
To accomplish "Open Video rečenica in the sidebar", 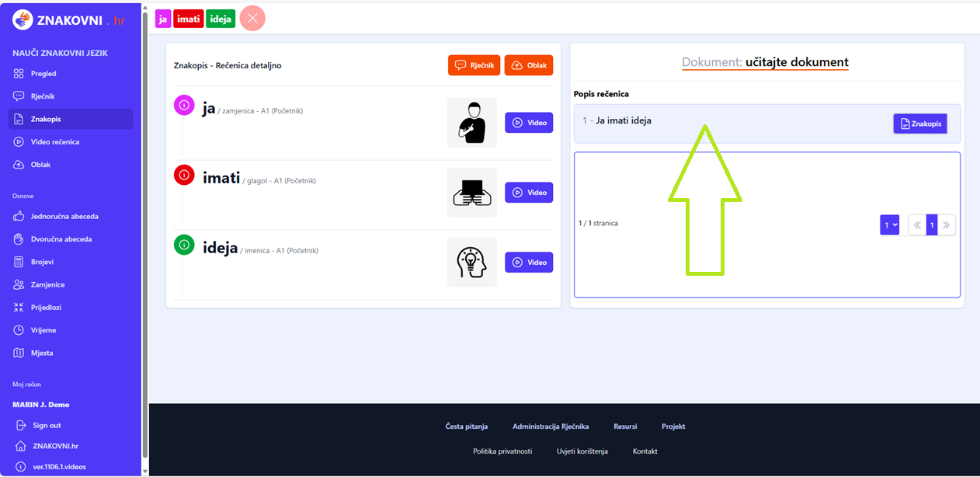I will [x=54, y=142].
